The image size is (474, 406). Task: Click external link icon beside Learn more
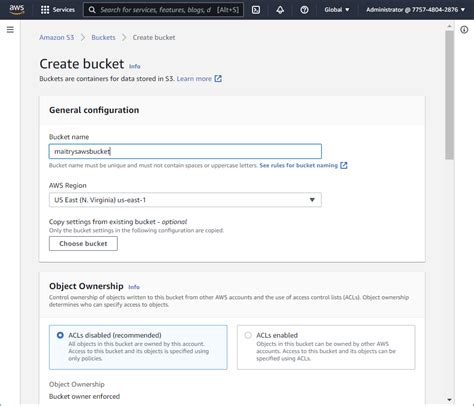point(218,79)
